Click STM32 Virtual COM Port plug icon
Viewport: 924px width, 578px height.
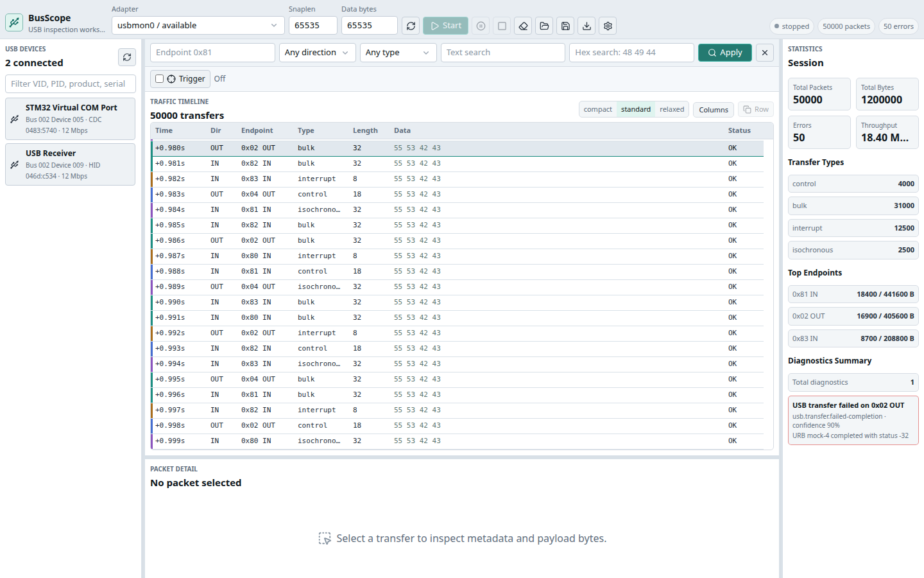(15, 119)
